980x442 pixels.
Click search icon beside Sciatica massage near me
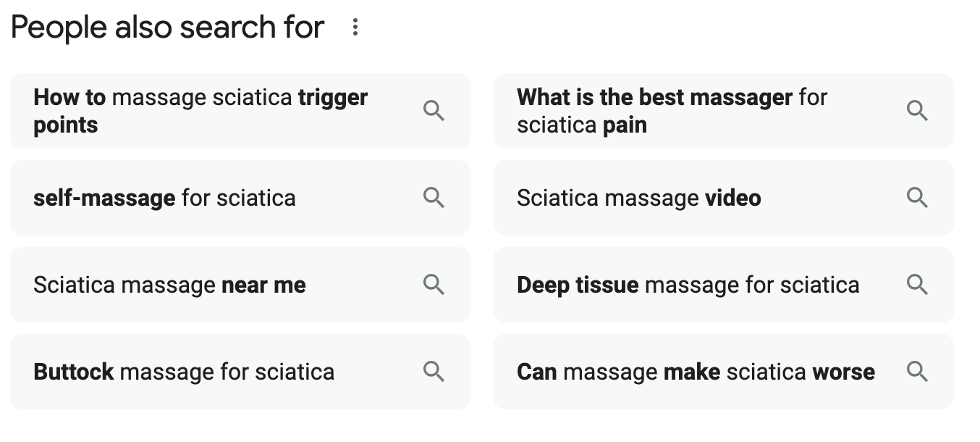(x=434, y=285)
